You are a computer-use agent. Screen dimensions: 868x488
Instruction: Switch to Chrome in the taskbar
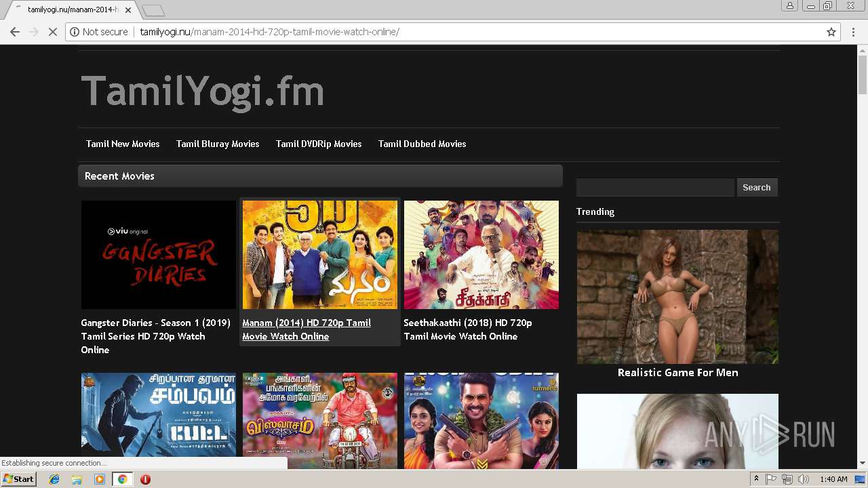tap(122, 479)
